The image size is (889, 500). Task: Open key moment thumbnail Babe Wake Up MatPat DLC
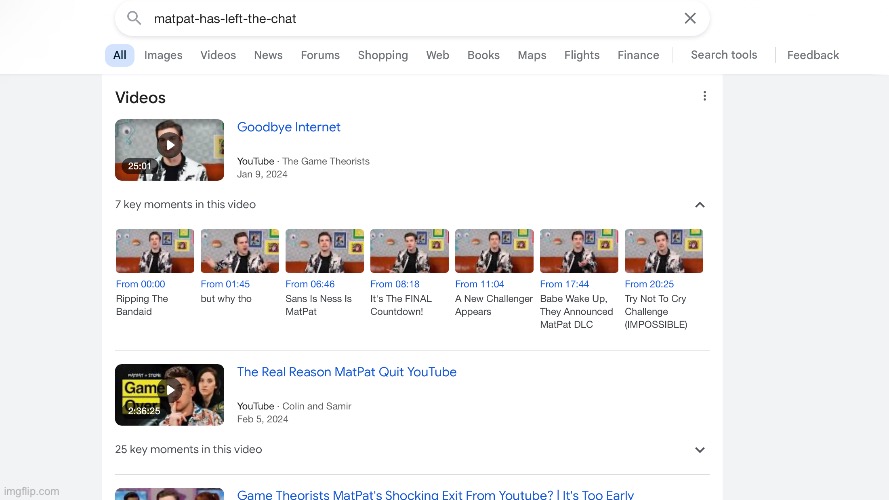[x=579, y=251]
